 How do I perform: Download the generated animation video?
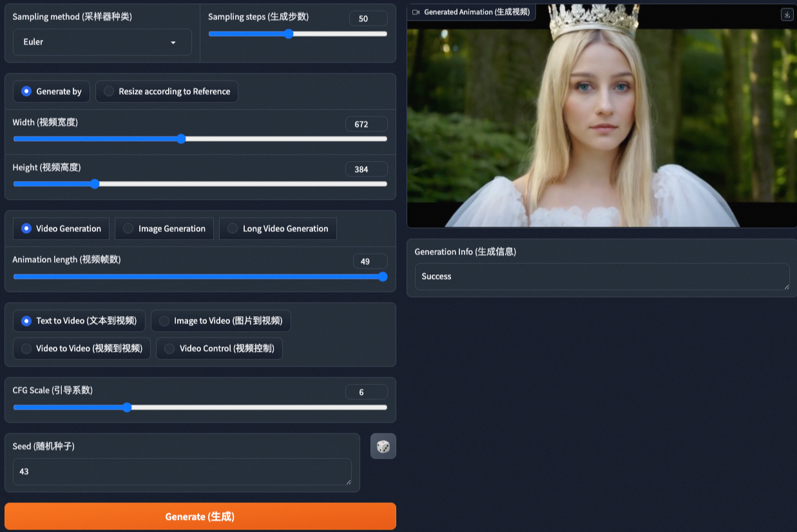point(787,14)
